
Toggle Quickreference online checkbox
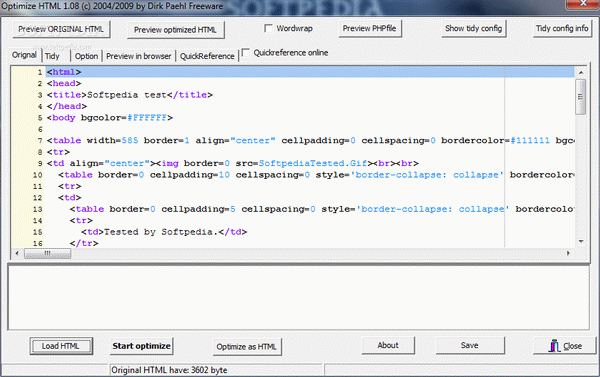(246, 52)
